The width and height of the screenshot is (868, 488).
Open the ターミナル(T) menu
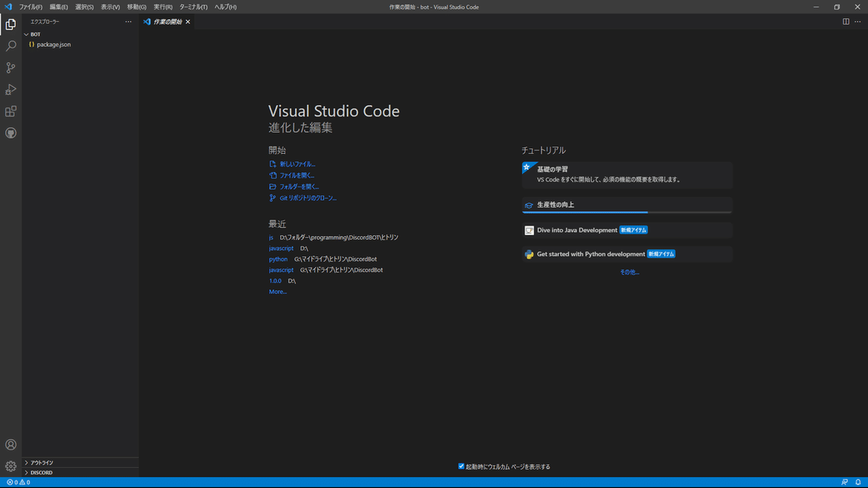(x=193, y=7)
